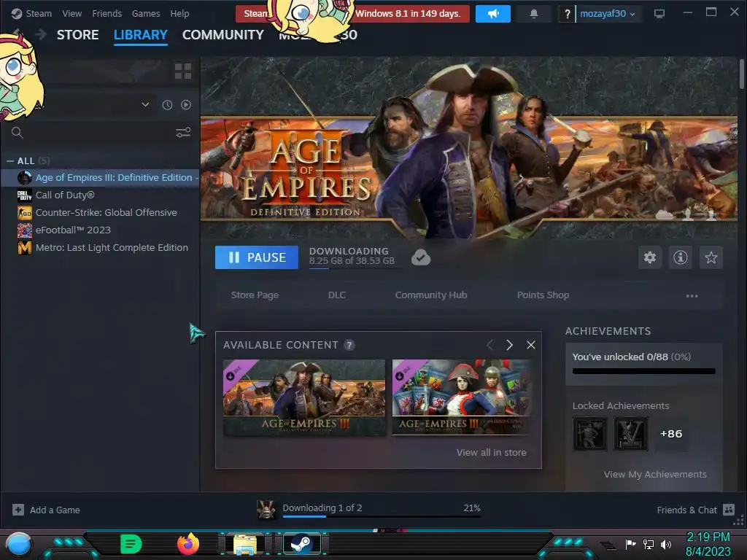Switch to the LIBRARY tab

click(141, 35)
